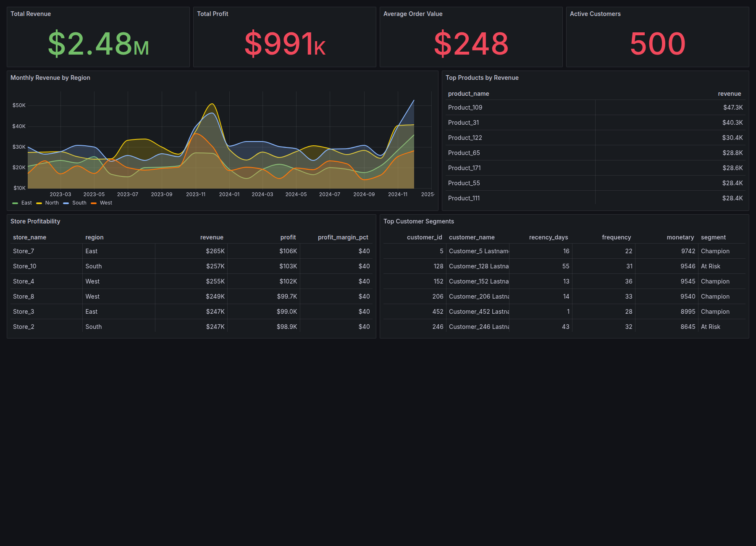The height and width of the screenshot is (546, 756).
Task: Click the 8995 monetary value cell
Action: 667,312
